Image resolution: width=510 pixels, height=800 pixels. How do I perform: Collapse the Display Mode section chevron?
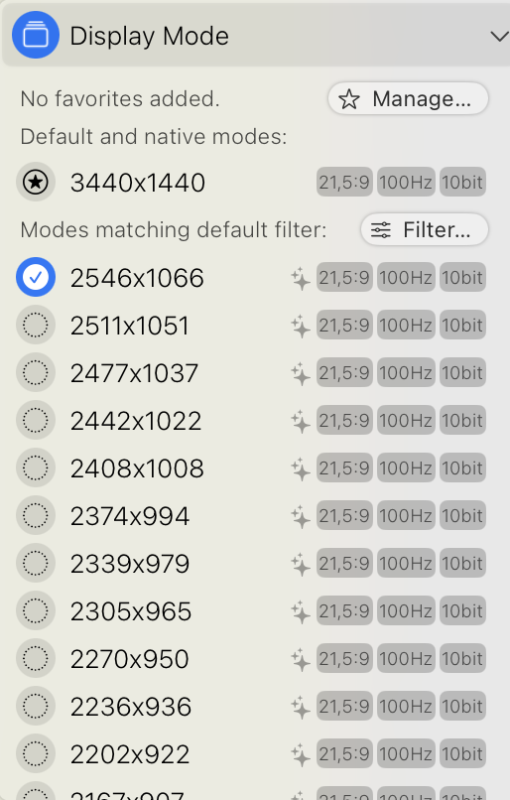[x=499, y=36]
